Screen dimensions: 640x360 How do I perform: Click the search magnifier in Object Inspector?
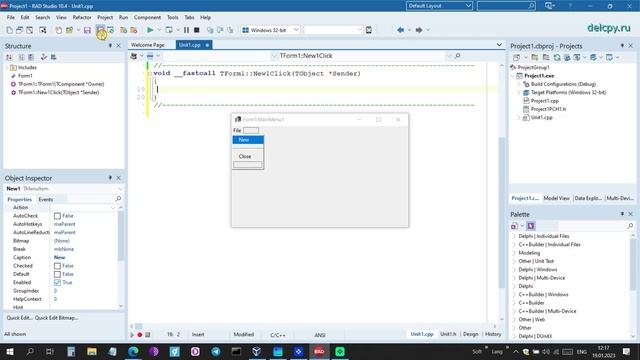tap(118, 199)
